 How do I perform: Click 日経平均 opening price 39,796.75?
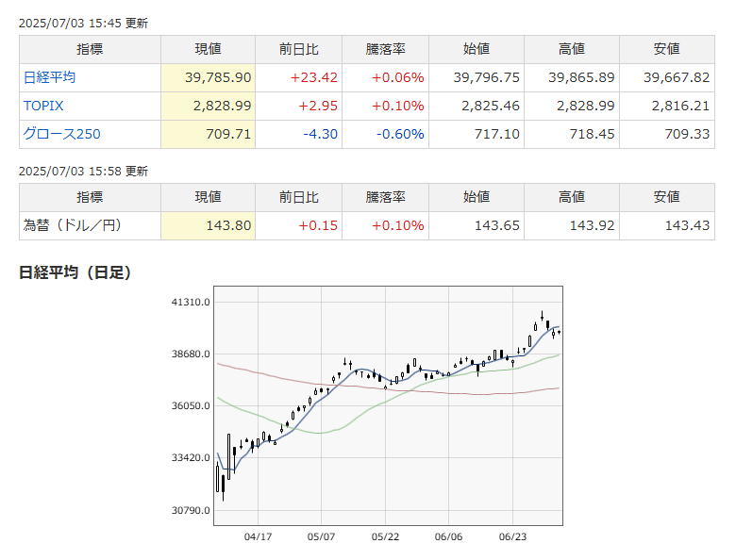click(486, 77)
